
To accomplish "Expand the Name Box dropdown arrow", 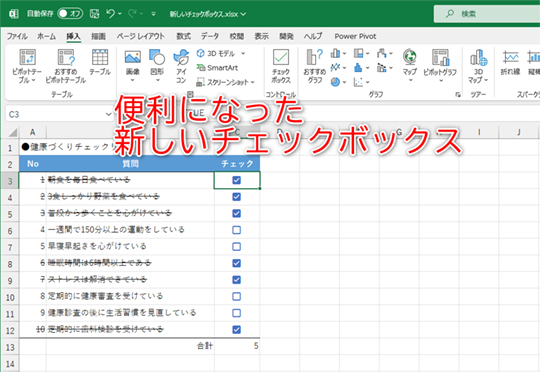I will pos(108,114).
